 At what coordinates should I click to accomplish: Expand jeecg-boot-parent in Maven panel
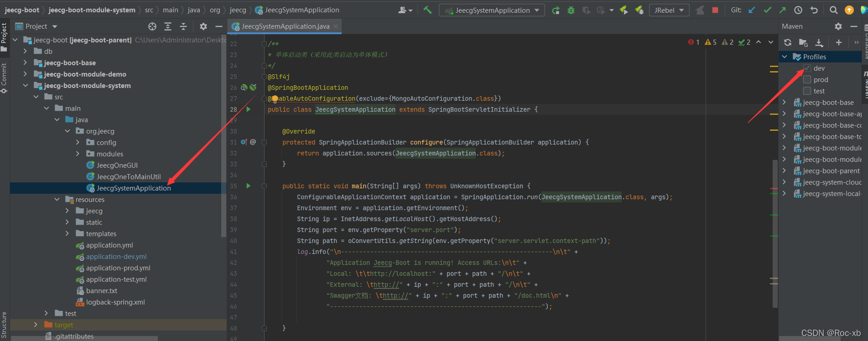coord(785,171)
